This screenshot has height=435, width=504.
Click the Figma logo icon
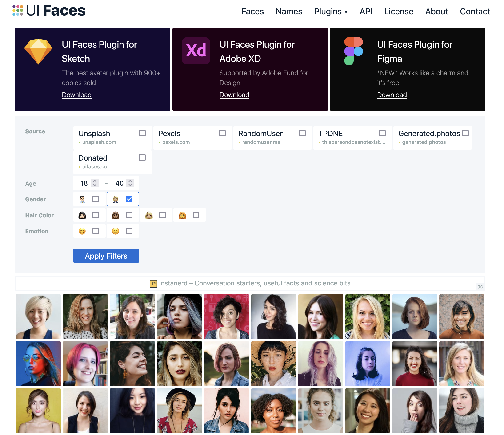coord(353,51)
